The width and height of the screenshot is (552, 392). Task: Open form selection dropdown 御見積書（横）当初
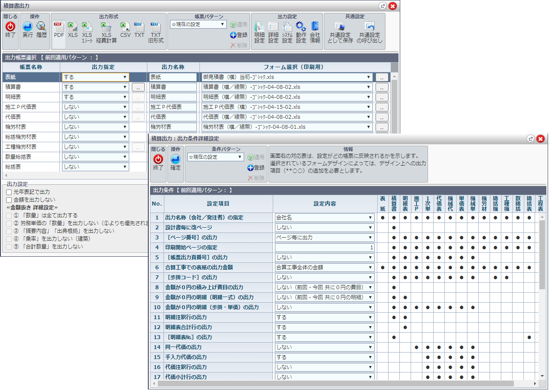click(287, 77)
